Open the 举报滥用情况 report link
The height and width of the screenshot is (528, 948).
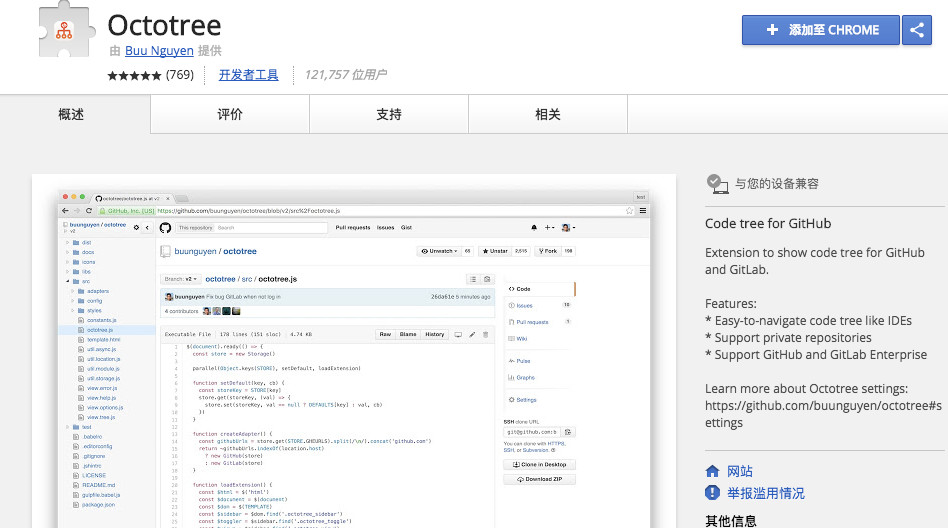click(x=765, y=493)
